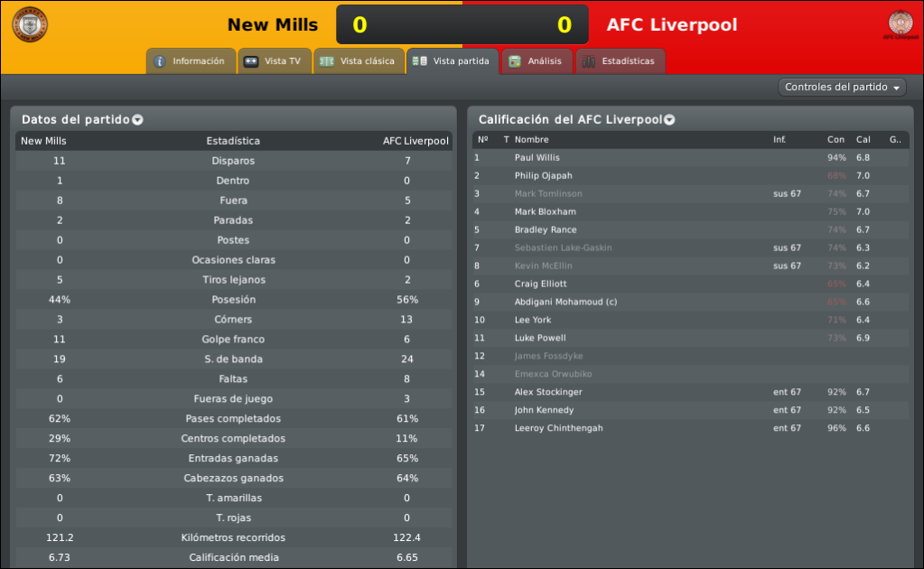
Task: Click the New Mills team name header
Action: [273, 24]
